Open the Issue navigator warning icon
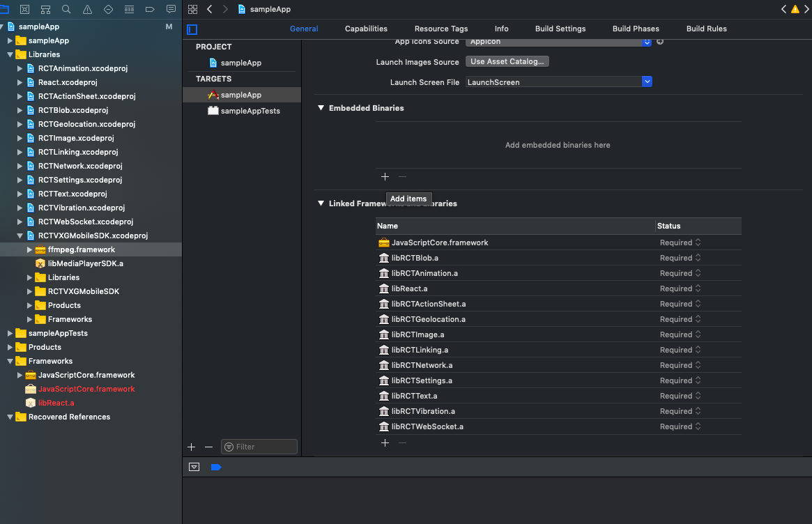 pyautogui.click(x=87, y=10)
